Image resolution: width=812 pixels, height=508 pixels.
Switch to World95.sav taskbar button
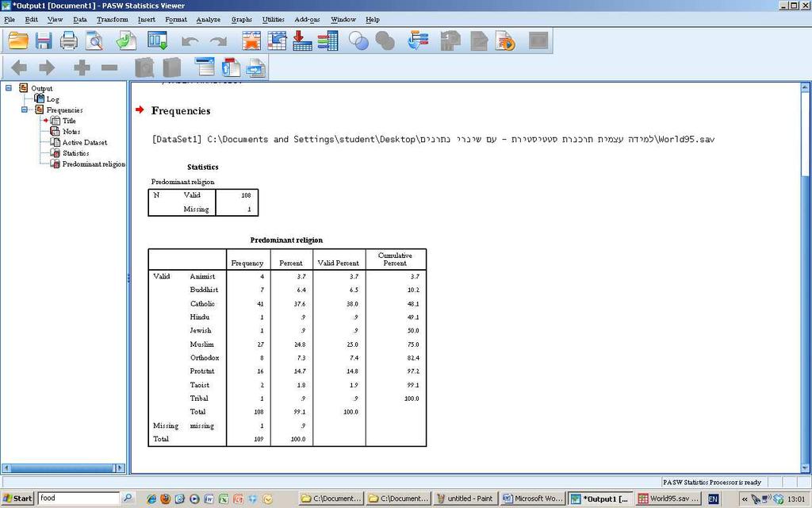pos(668,498)
